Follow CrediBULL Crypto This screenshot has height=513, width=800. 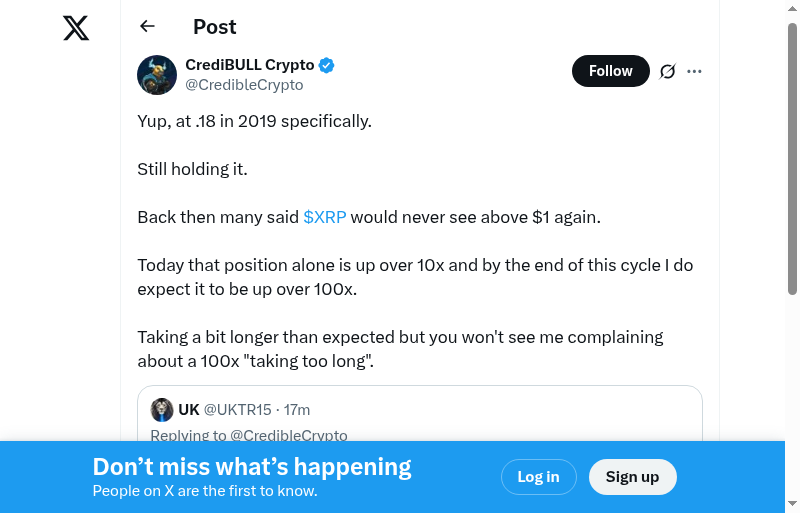click(x=610, y=71)
